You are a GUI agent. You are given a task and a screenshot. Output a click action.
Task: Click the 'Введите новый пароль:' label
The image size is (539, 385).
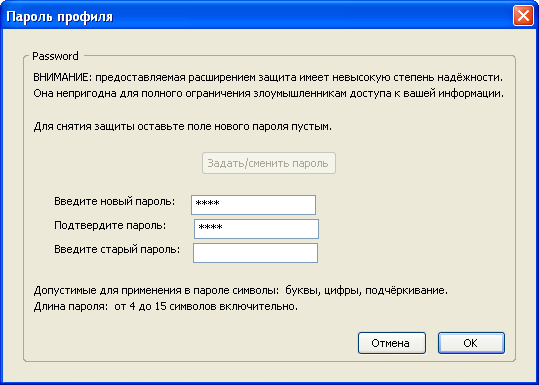point(115,201)
